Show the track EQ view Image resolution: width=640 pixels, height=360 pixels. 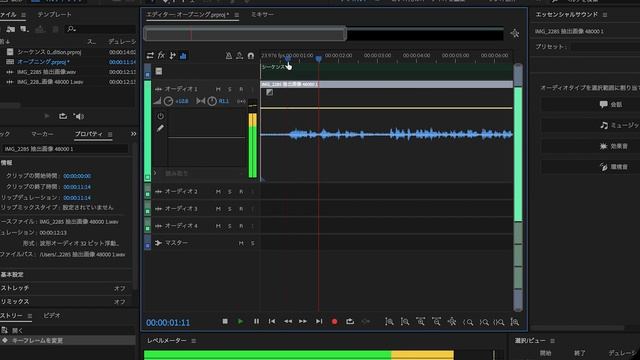(x=183, y=56)
